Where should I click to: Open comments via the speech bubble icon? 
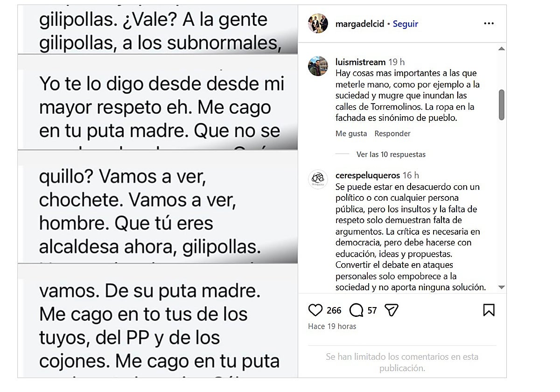coord(357,310)
